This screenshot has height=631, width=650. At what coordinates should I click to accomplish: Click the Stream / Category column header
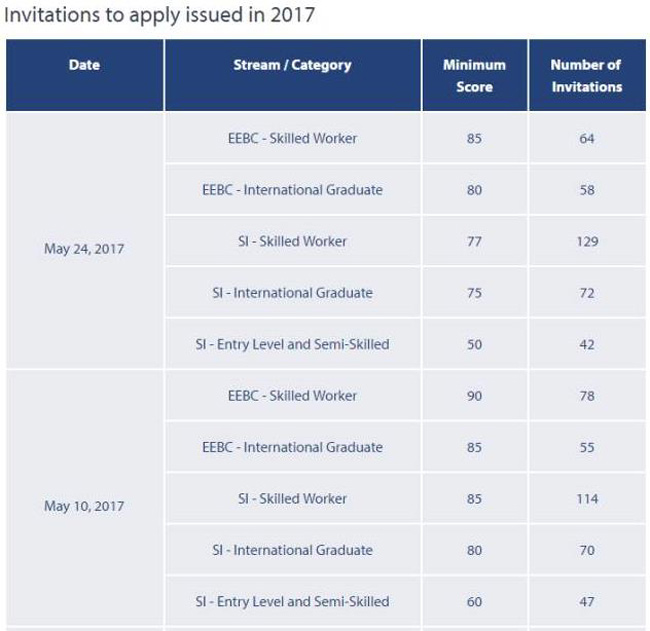click(292, 65)
